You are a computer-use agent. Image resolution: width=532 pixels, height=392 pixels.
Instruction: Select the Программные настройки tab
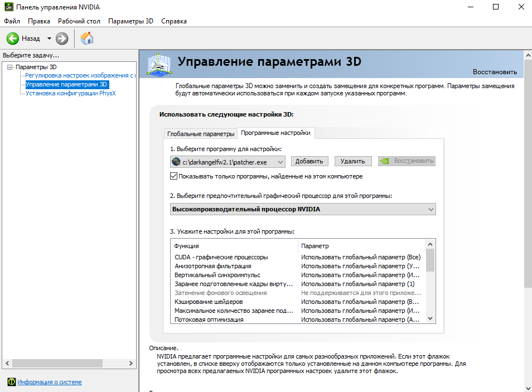tap(275, 133)
